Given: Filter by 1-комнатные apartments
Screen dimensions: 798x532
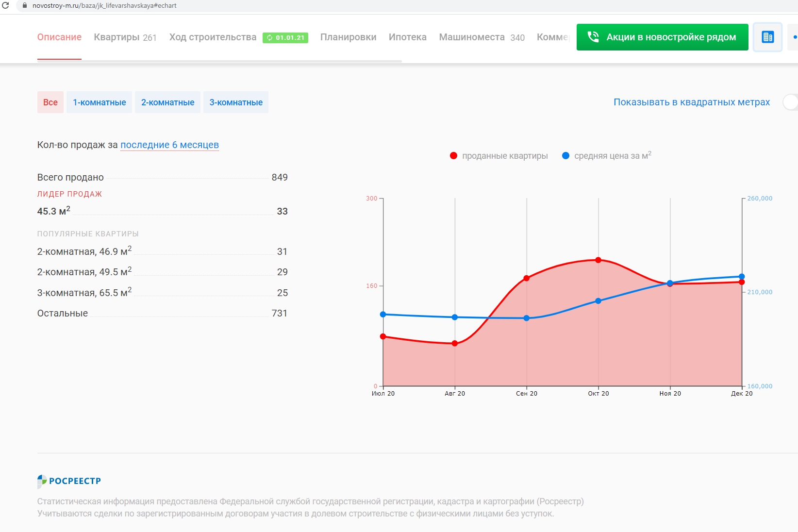Looking at the screenshot, I should point(99,102).
